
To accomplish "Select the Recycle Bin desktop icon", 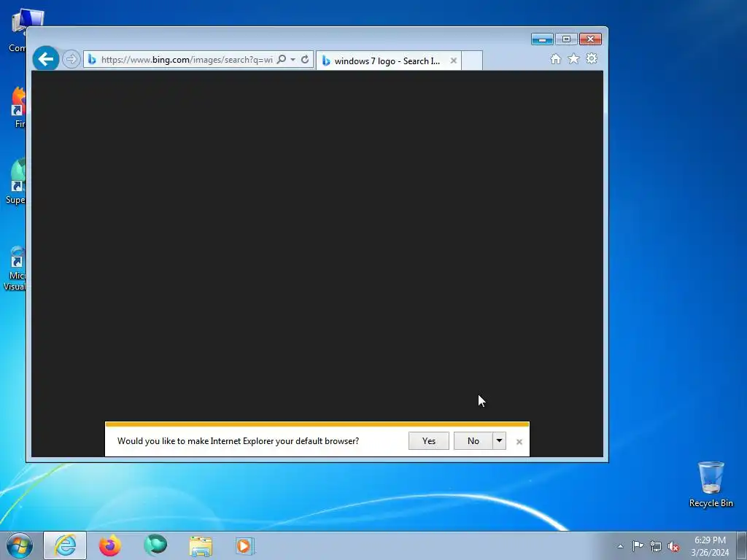I will click(x=711, y=485).
